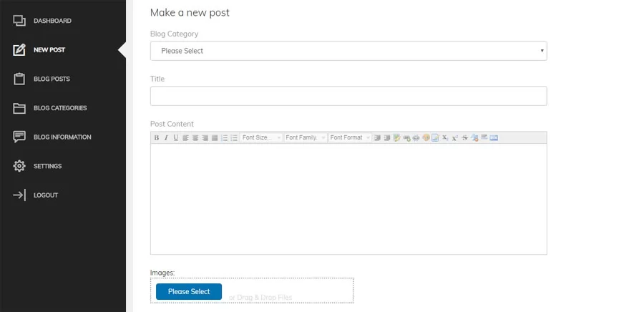Apply superscript formatting
644x312 pixels.
click(x=454, y=138)
